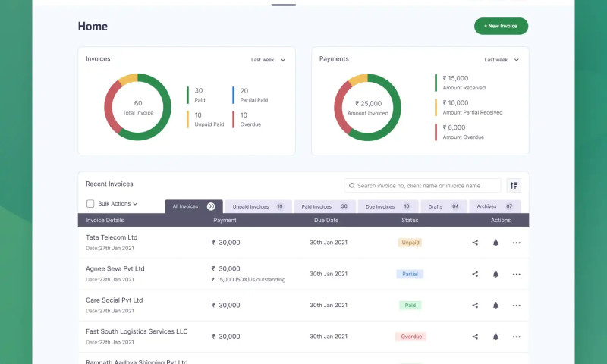Open three-dot menu for Fast South Logistics
607x364 pixels.
517,337
